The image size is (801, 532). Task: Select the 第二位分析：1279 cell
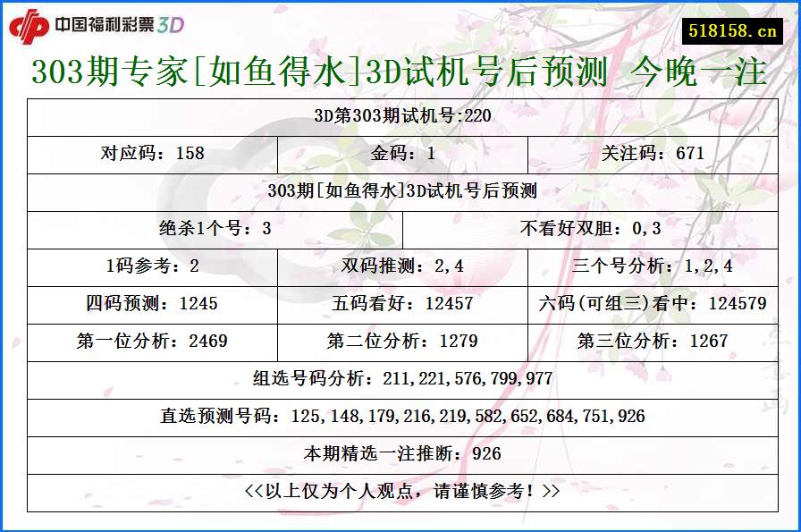400,341
